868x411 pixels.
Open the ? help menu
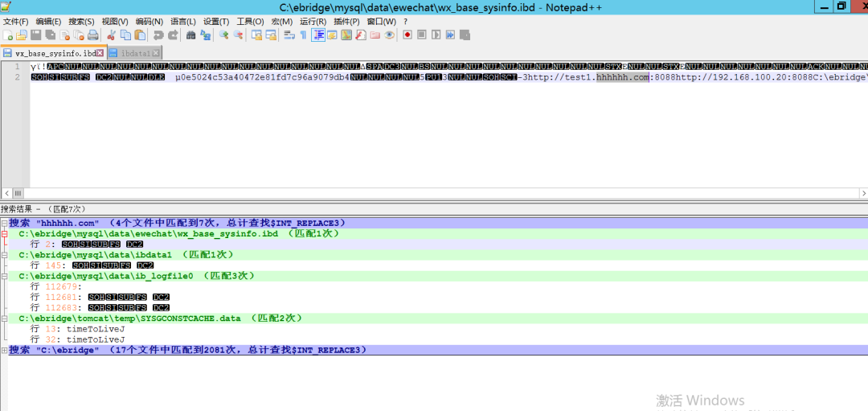[x=406, y=22]
